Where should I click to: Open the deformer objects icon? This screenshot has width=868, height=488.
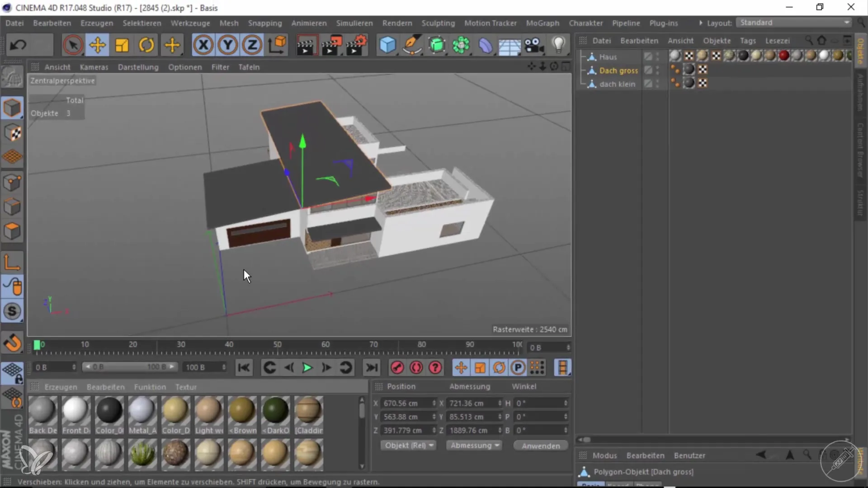pos(485,45)
